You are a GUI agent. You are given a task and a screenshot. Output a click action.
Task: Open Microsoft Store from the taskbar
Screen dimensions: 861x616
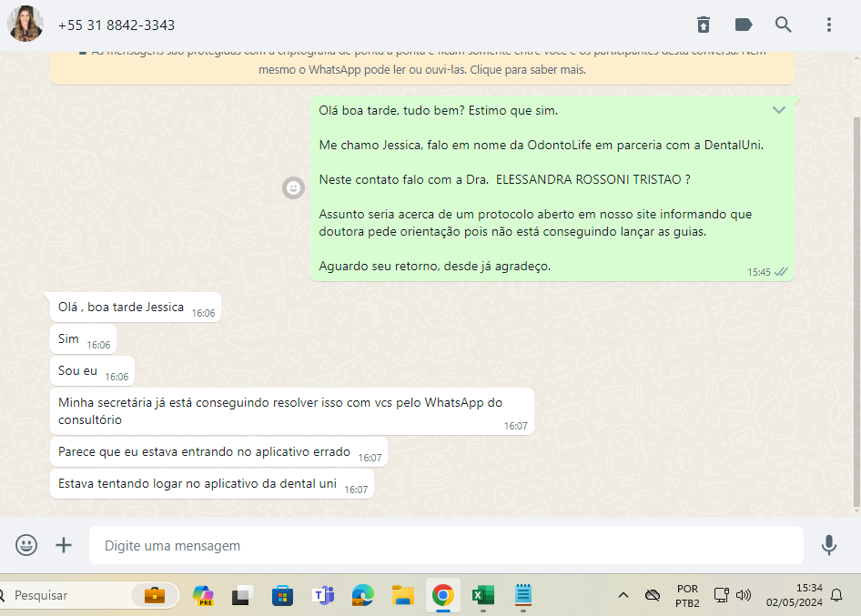pos(282,595)
